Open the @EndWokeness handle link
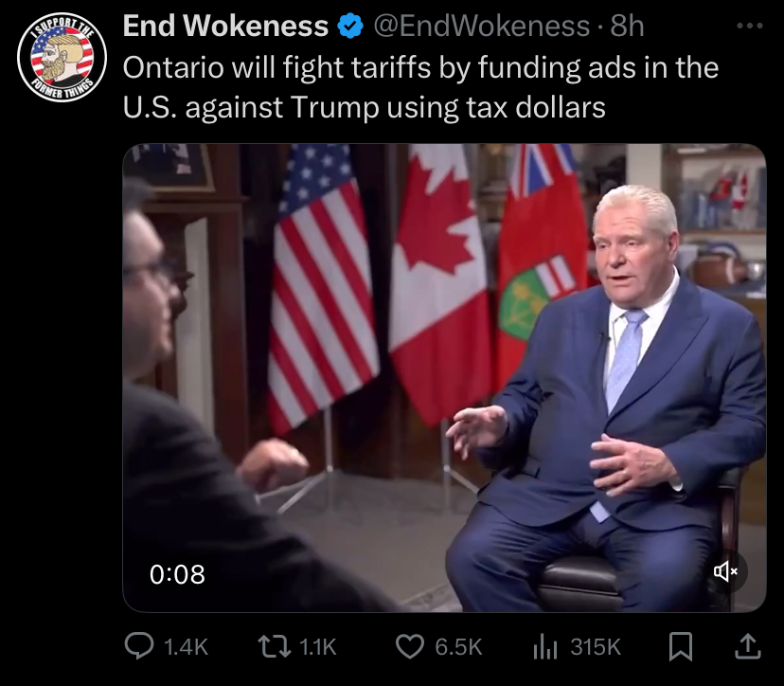The width and height of the screenshot is (784, 686). pyautogui.click(x=482, y=26)
